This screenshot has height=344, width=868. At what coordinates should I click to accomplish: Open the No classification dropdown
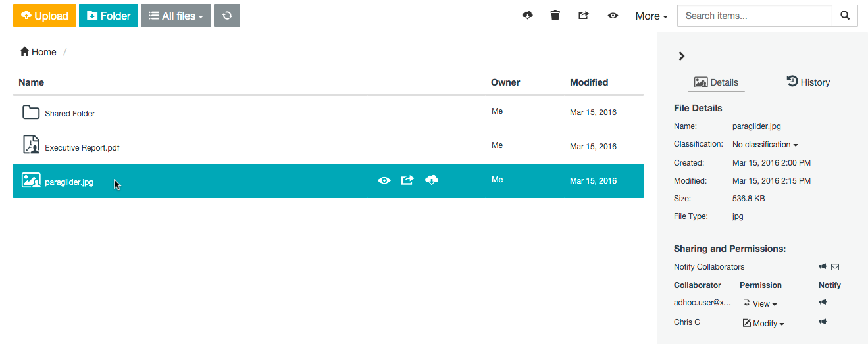coord(765,145)
